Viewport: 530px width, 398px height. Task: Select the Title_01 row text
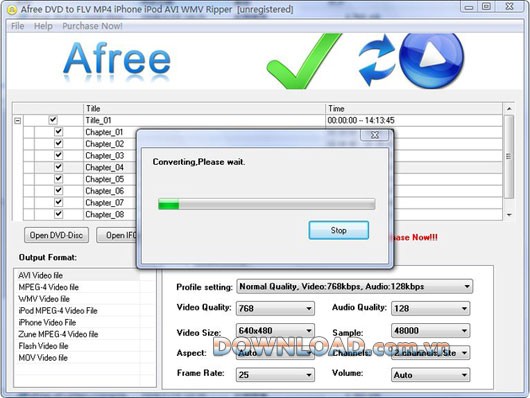(98, 120)
